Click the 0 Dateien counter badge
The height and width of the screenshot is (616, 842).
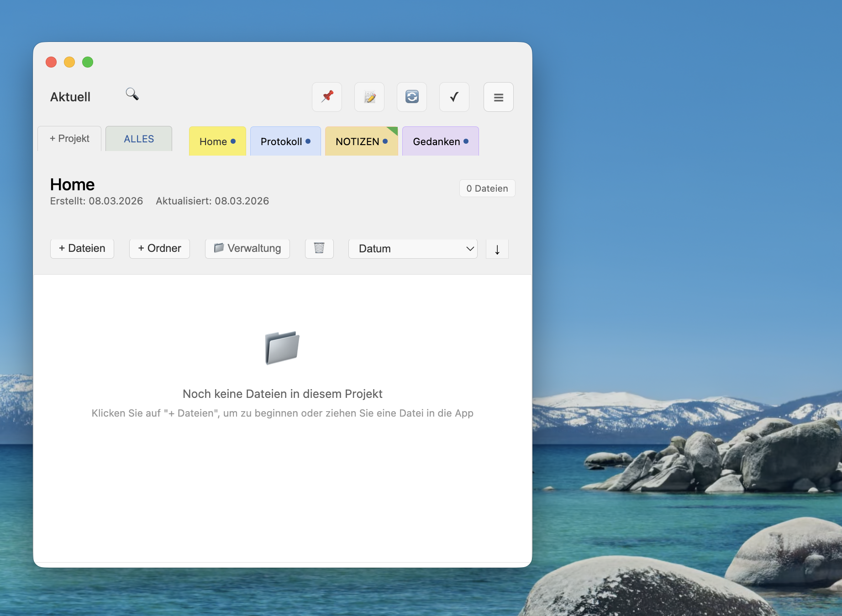coord(487,188)
